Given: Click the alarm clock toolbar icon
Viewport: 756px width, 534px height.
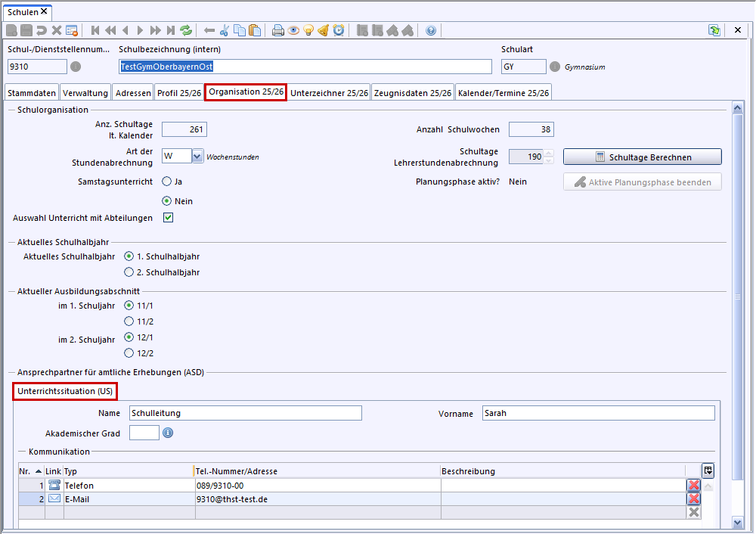Looking at the screenshot, I should click(339, 30).
